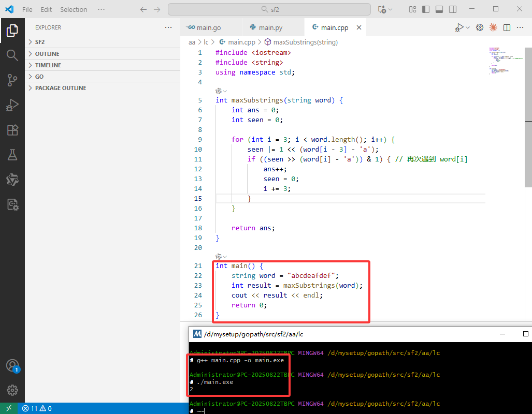Image resolution: width=532 pixels, height=414 pixels.
Task: Open the Selection menu
Action: click(x=74, y=9)
